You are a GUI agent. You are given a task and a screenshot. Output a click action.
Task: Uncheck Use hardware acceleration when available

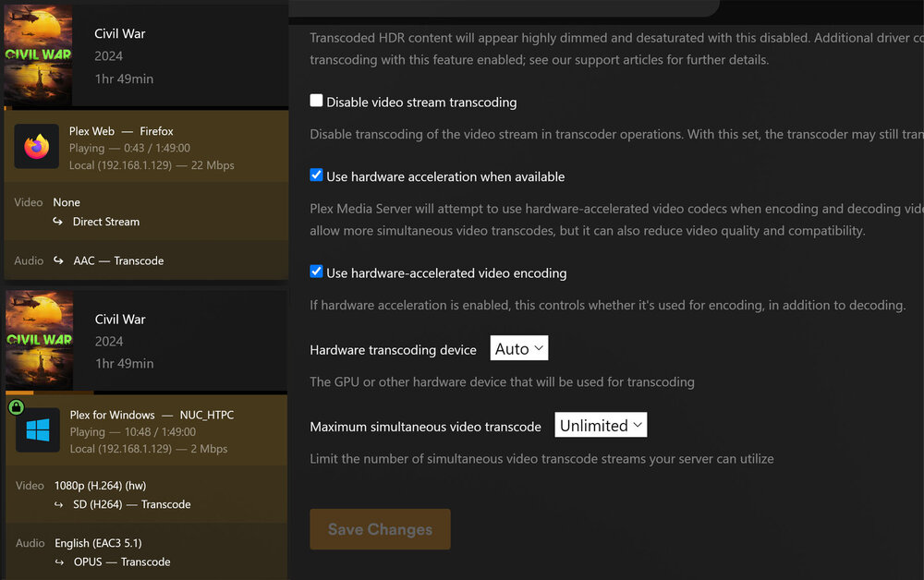click(x=316, y=175)
